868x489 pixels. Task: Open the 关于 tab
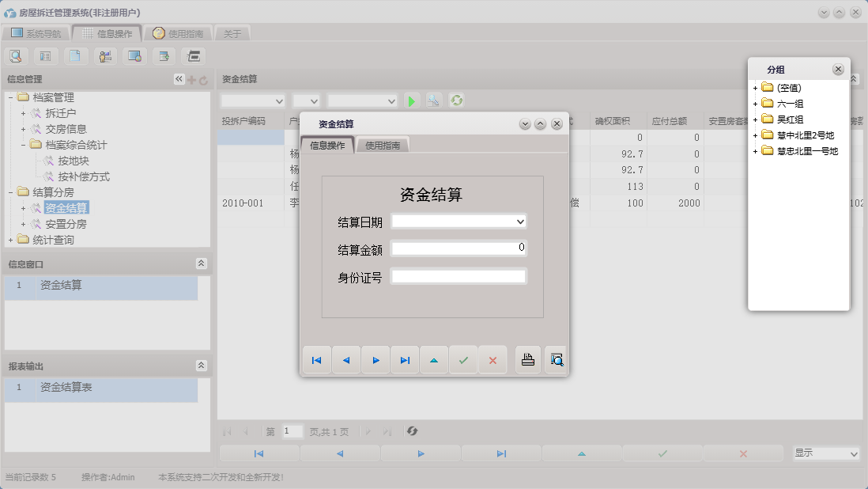(x=232, y=34)
